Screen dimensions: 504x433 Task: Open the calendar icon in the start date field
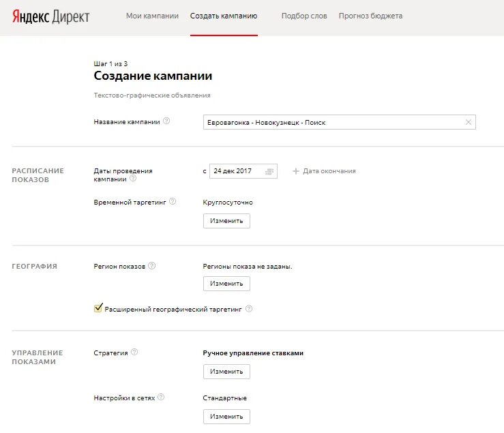pyautogui.click(x=269, y=171)
